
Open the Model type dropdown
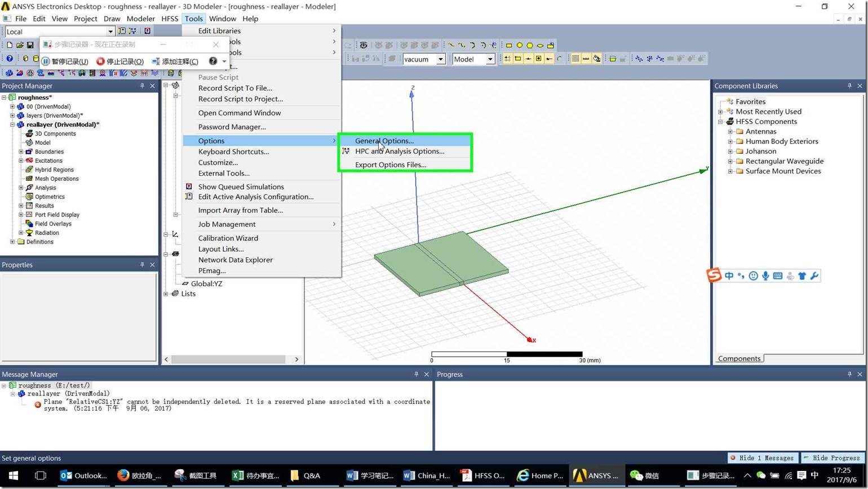[490, 59]
